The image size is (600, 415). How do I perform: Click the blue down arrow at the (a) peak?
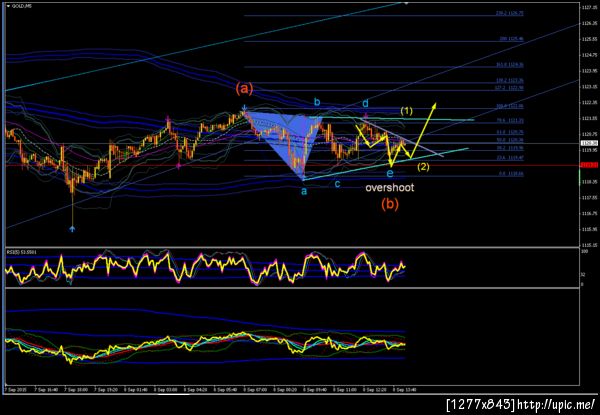pyautogui.click(x=245, y=108)
